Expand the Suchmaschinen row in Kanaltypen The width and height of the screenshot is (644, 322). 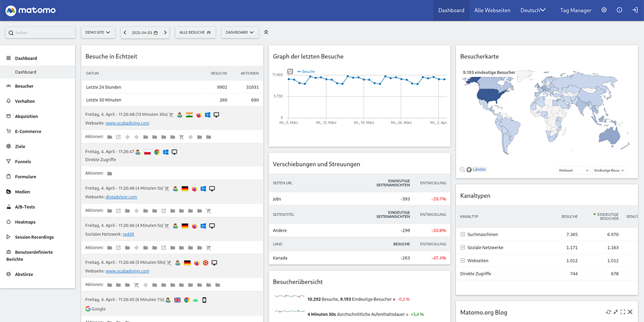click(463, 235)
